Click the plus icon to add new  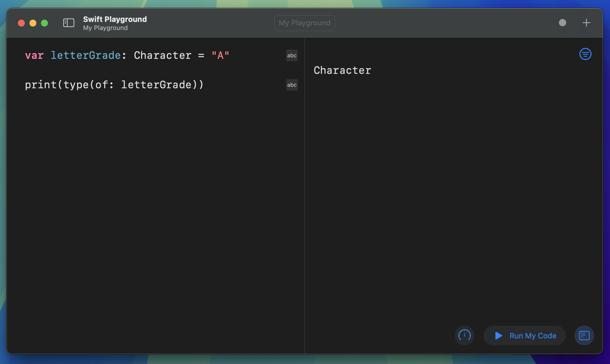[586, 23]
